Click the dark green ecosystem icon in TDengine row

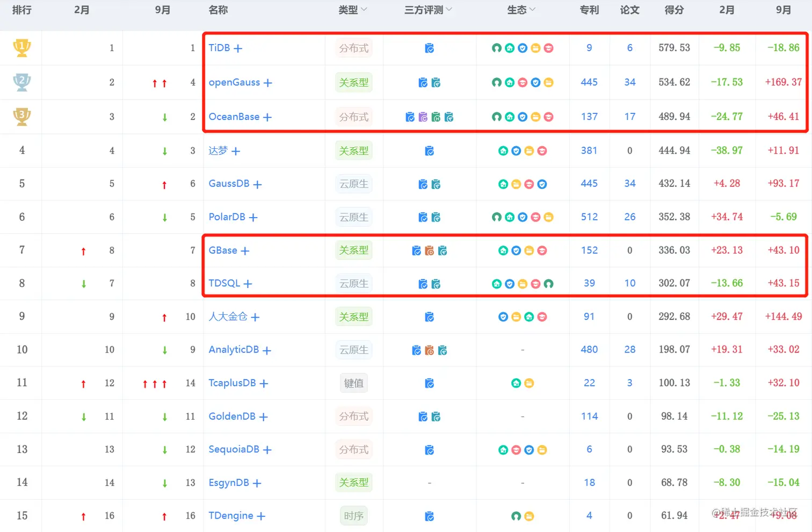point(516,516)
